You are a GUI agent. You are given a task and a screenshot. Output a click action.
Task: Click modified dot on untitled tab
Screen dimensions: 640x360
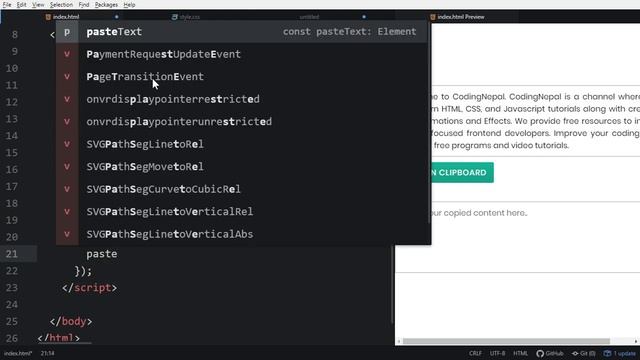[x=364, y=17]
